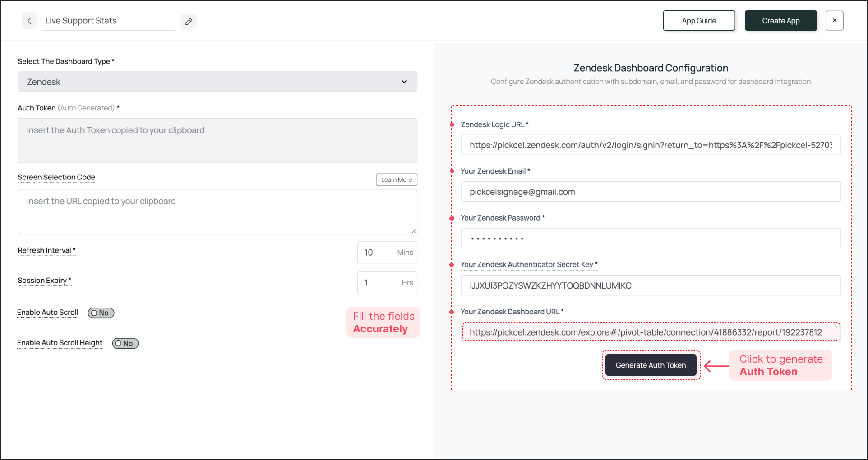Focus the Auth Token text area

pos(217,141)
